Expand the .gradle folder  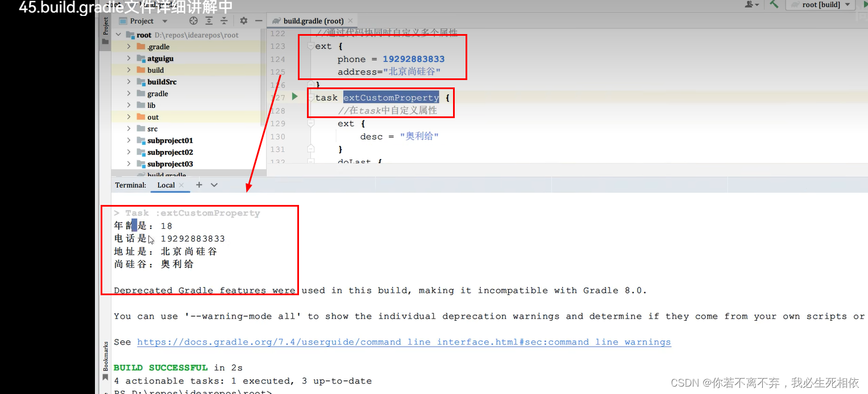(x=129, y=47)
